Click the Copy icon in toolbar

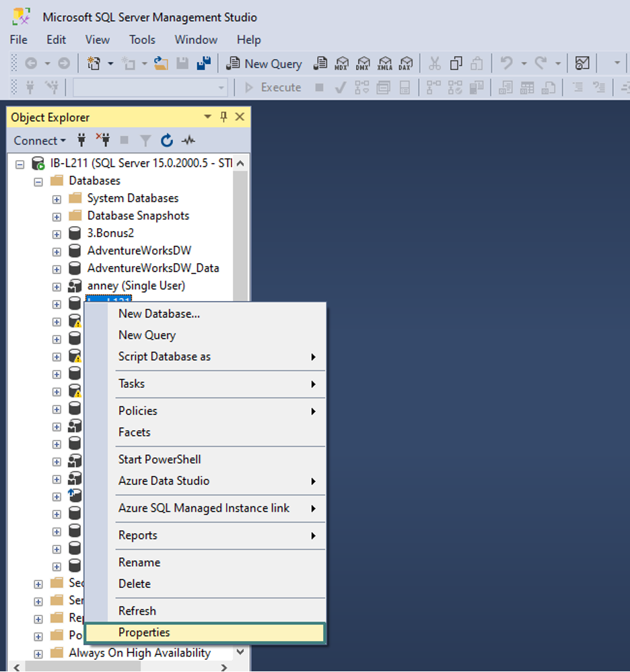coord(456,63)
